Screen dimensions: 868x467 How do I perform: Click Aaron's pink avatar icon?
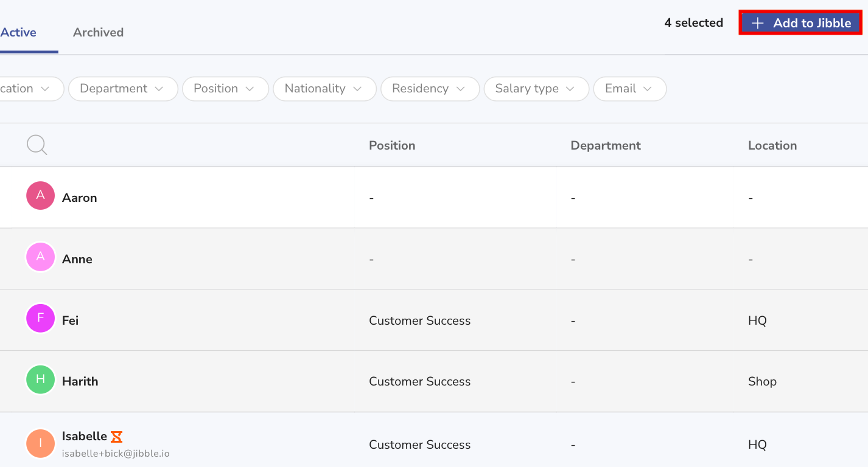pos(40,195)
